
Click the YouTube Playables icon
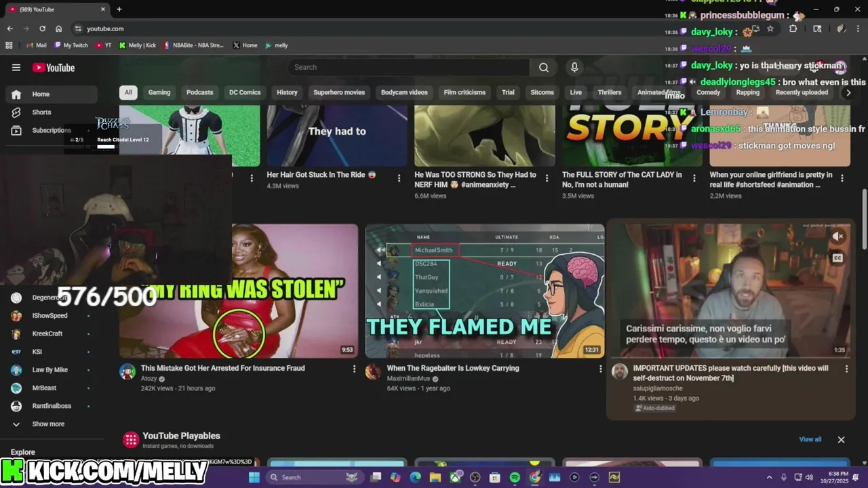pyautogui.click(x=131, y=440)
